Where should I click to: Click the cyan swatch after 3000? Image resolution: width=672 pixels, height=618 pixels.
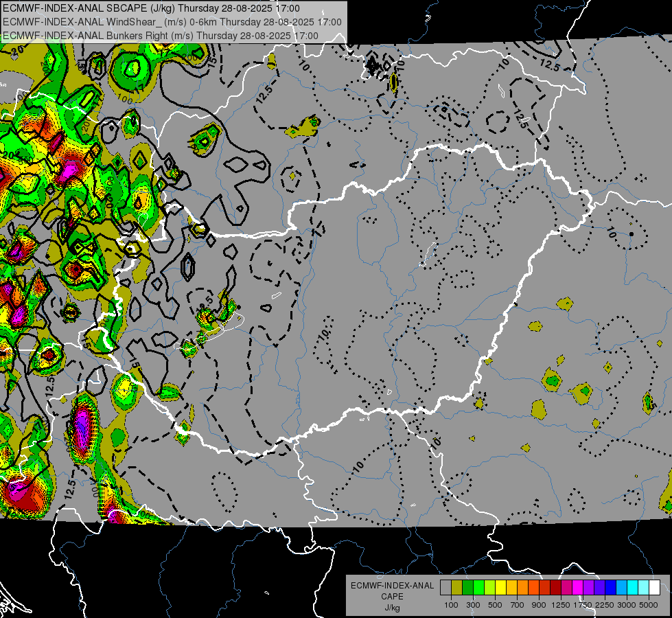click(x=633, y=588)
